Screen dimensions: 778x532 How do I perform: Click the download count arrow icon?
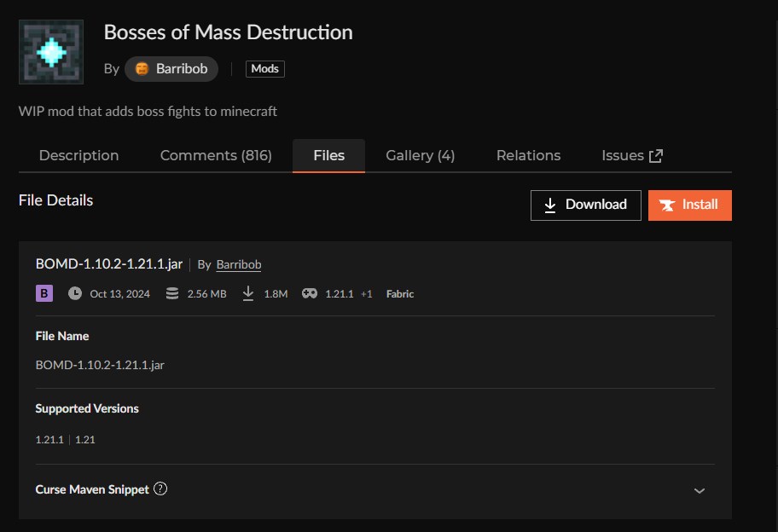point(248,293)
